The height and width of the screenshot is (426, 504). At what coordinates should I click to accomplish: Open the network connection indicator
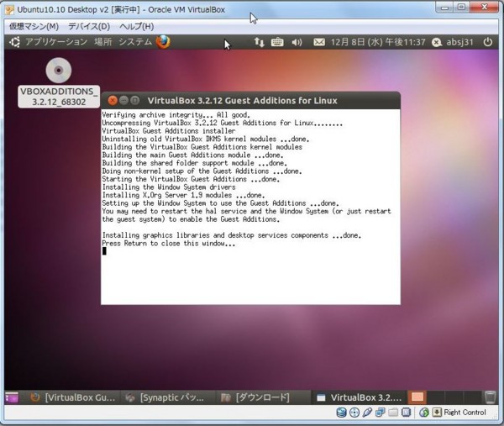pos(259,42)
